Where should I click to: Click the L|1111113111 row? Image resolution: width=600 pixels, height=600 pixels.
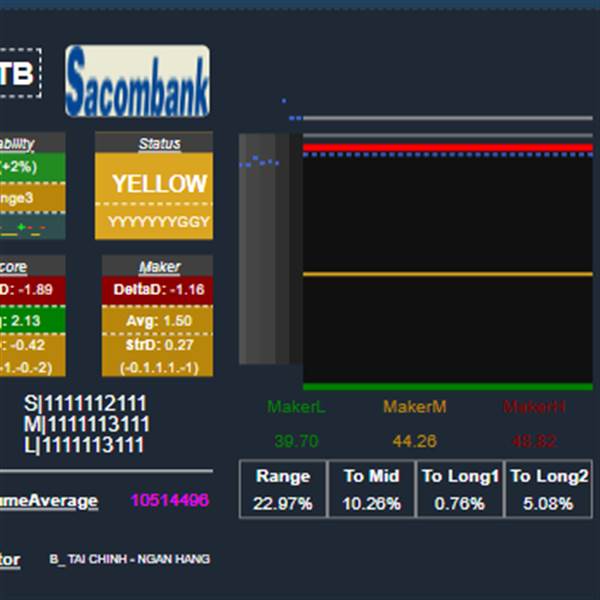(84, 445)
